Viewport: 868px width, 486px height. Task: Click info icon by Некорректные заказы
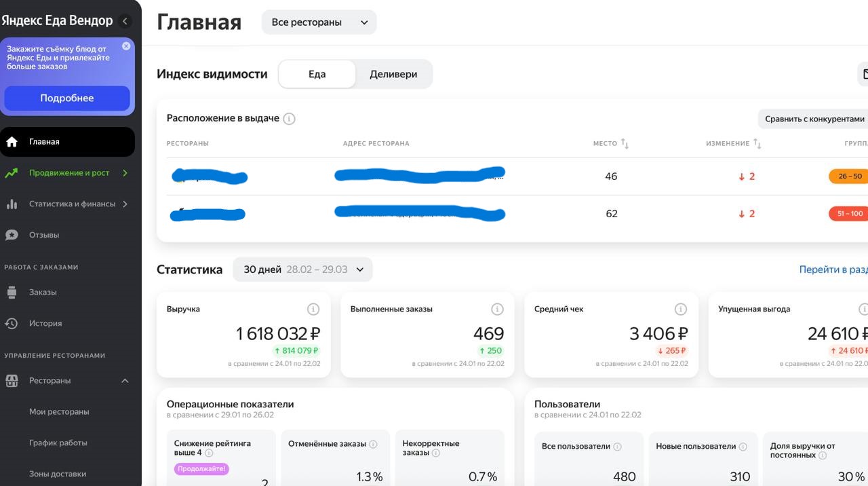coord(436,453)
